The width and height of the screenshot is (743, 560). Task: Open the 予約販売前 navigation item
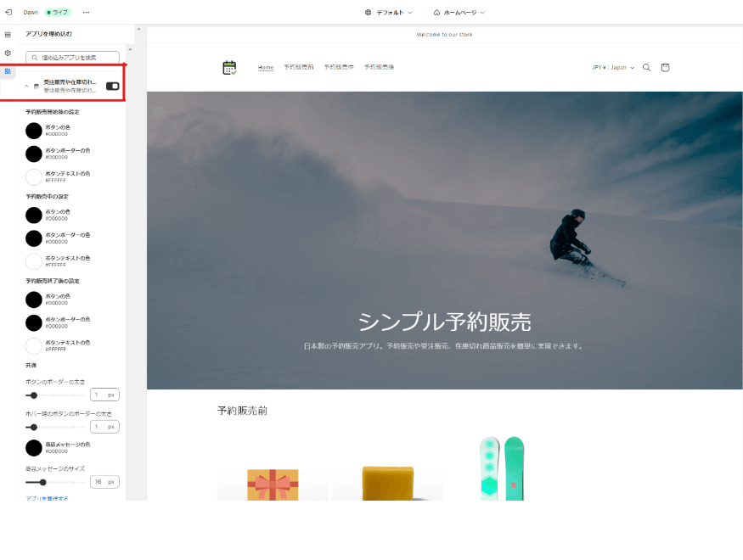click(x=299, y=67)
